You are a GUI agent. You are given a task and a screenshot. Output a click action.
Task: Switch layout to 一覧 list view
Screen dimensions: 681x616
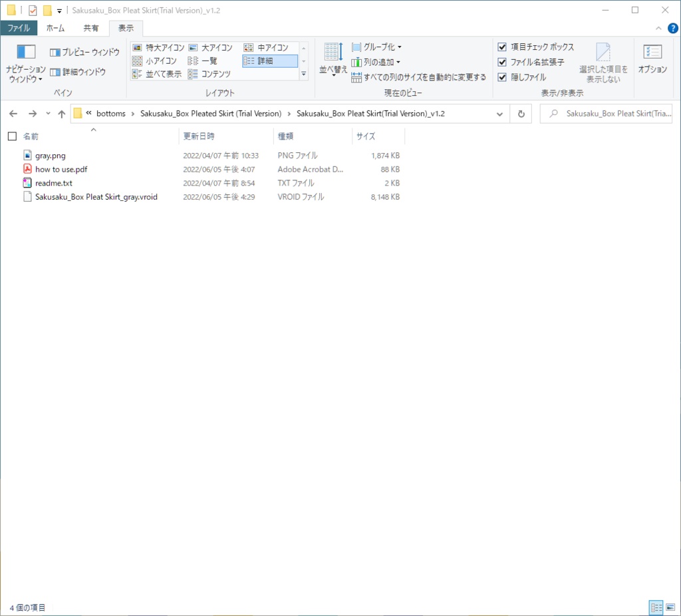click(202, 61)
